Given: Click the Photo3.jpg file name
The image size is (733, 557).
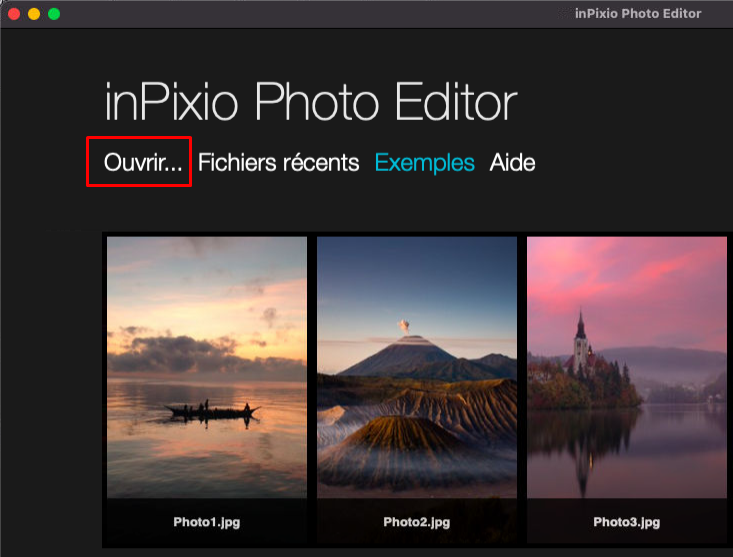Looking at the screenshot, I should point(627,522).
